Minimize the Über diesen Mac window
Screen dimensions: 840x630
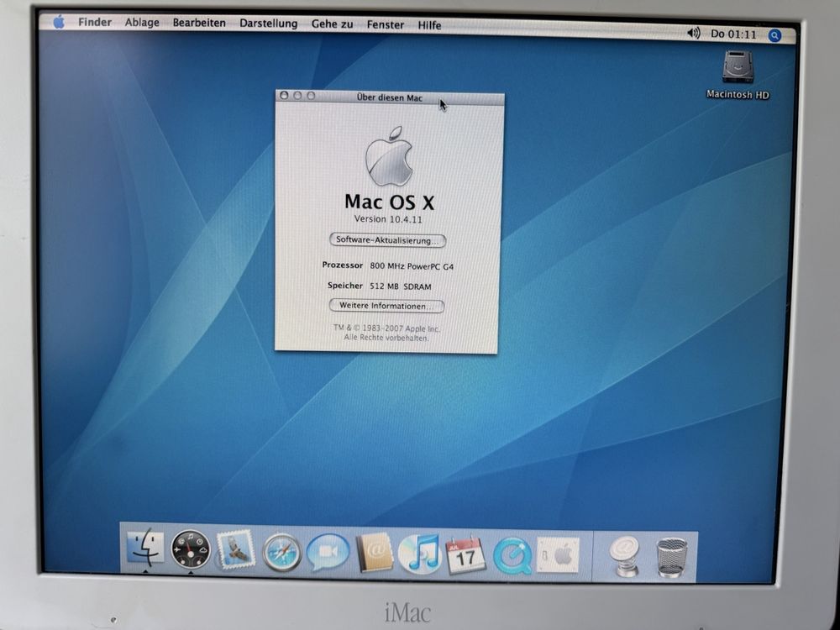(x=297, y=96)
